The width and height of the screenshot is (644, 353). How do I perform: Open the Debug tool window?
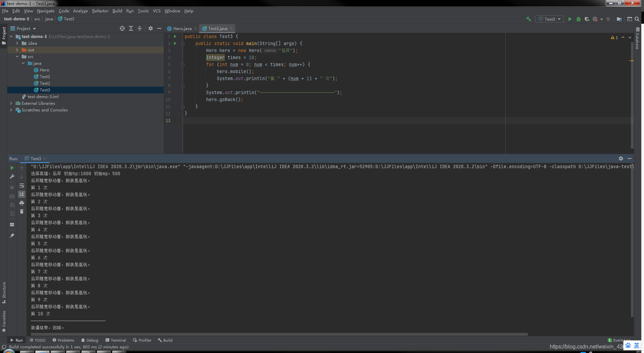pos(90,340)
